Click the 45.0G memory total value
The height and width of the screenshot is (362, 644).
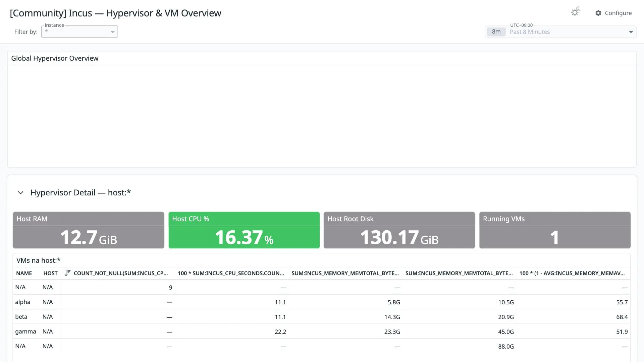pos(506,332)
